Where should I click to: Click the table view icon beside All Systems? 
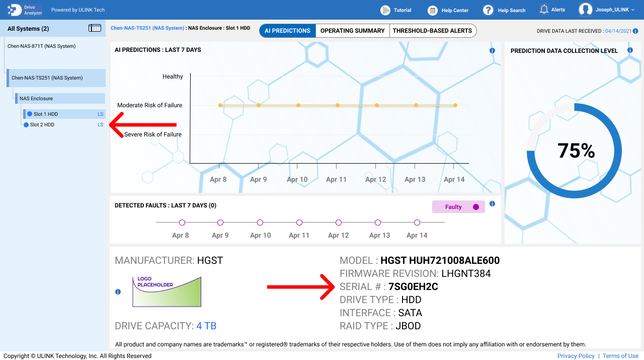(95, 28)
